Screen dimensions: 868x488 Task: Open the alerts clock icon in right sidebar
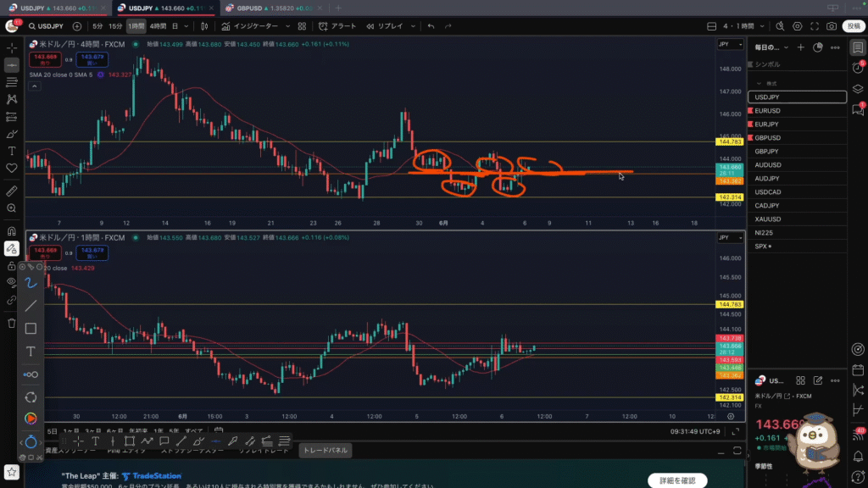(858, 68)
